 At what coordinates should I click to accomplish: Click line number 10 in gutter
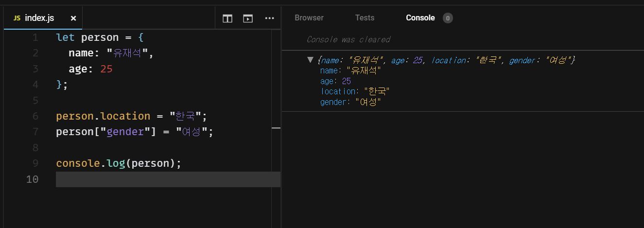[32, 179]
